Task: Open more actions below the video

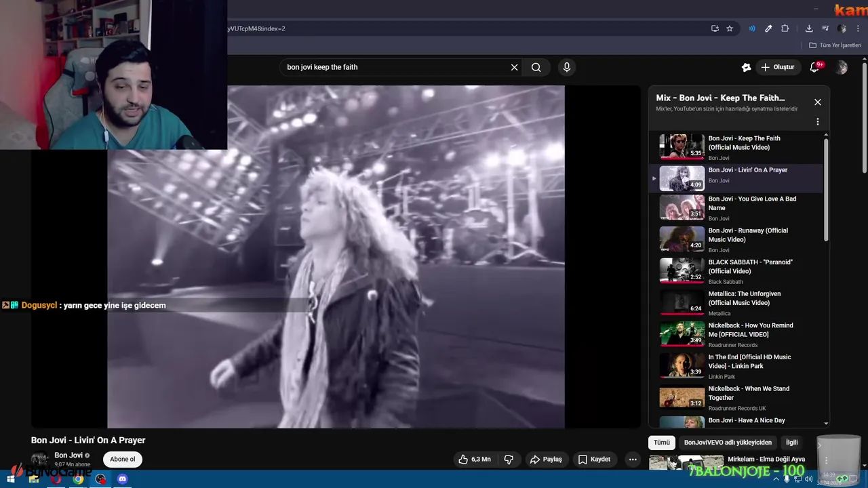Action: (633, 459)
